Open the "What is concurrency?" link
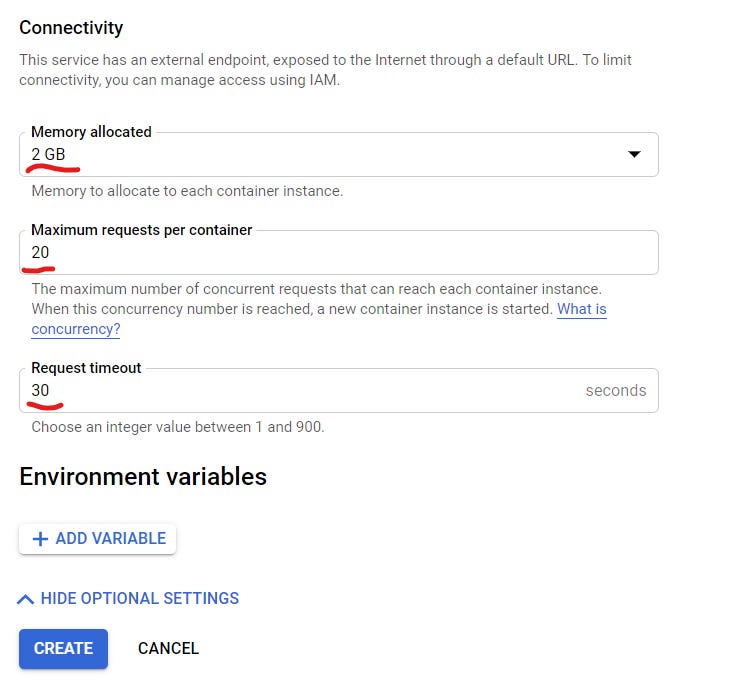 pyautogui.click(x=76, y=328)
